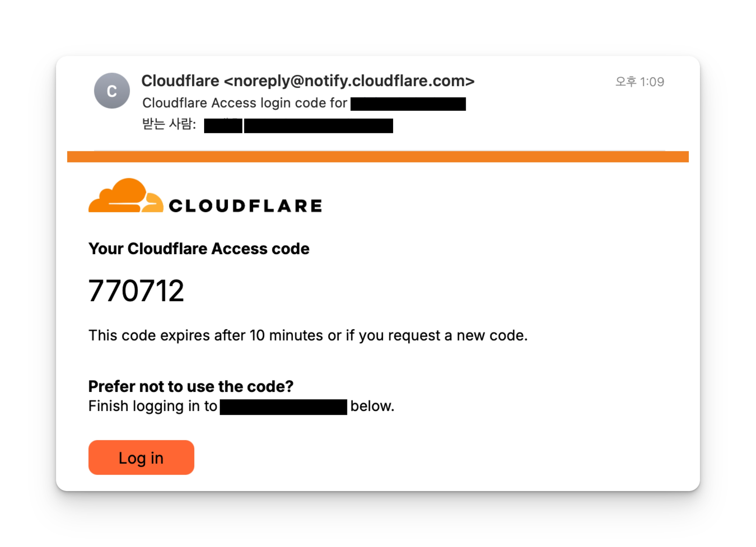Click the Log in button

(141, 457)
